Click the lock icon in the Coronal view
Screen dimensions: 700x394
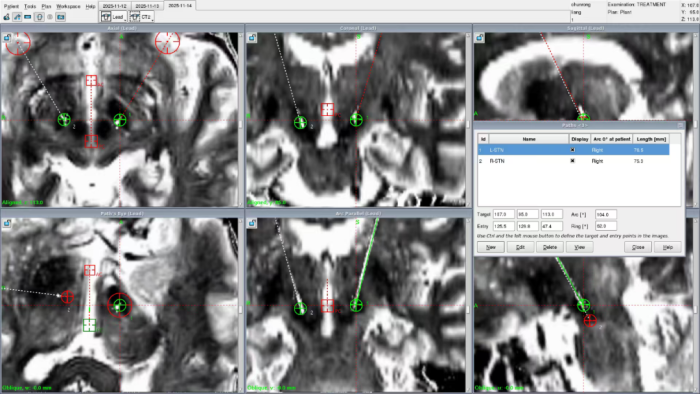[x=252, y=38]
